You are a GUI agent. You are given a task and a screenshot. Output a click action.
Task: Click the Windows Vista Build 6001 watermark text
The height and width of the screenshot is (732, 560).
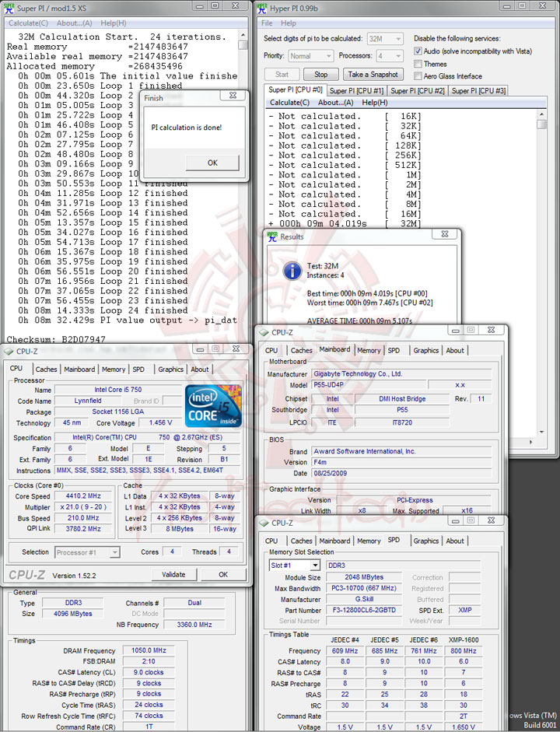tap(534, 720)
